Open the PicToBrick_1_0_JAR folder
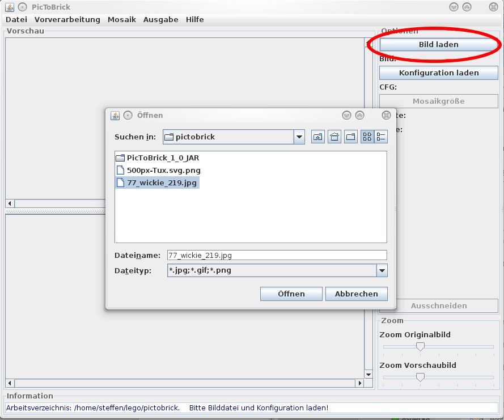 tap(158, 158)
